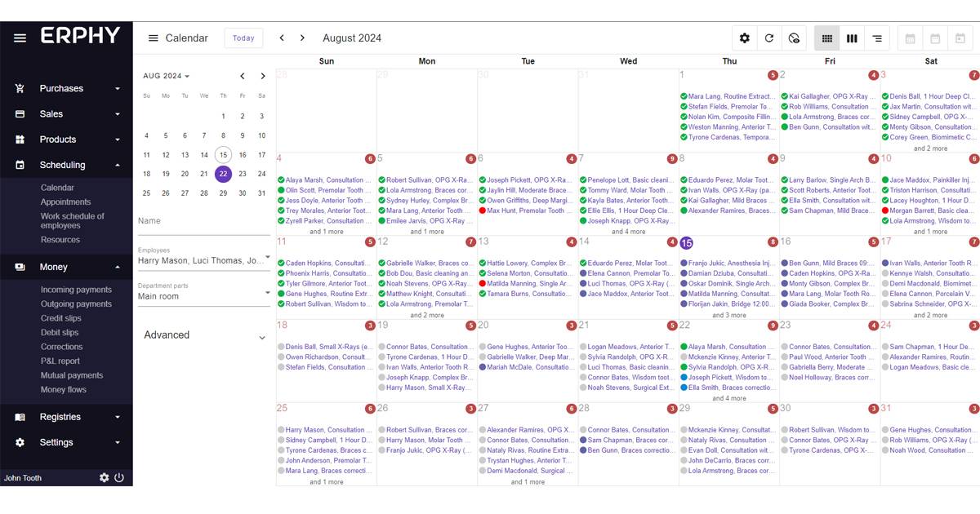This screenshot has width=980, height=514.
Task: Click red status dot on Max Hunt appointment
Action: click(483, 210)
